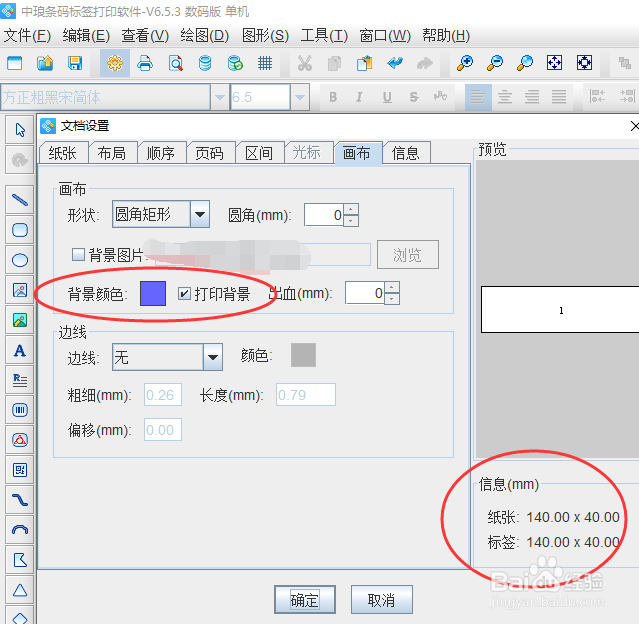
Task: Open the 边线 border style dropdown
Action: (213, 357)
